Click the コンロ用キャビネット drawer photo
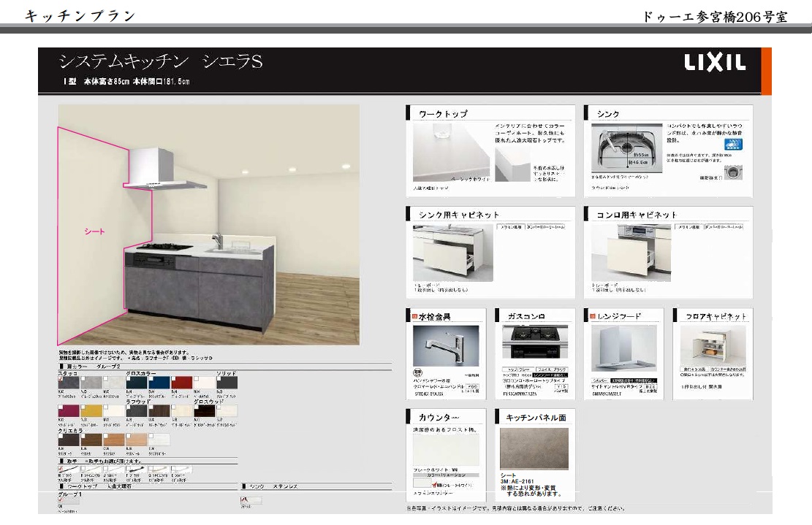 (631, 253)
